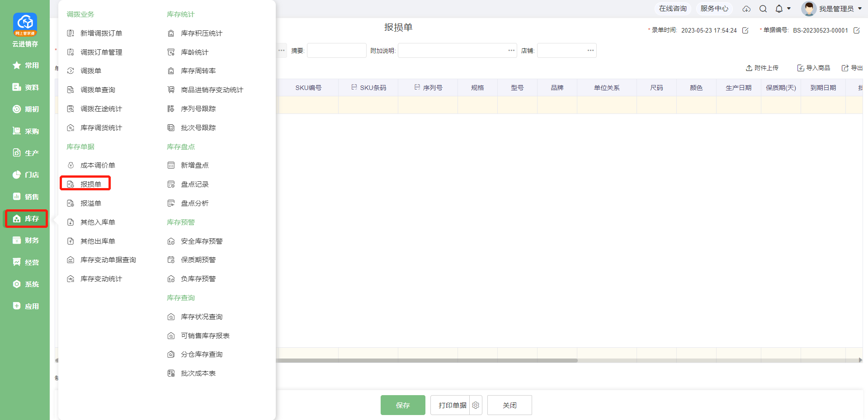Edit the 录单时间 via its pencil icon
Screen dimensions: 868x420
point(745,30)
